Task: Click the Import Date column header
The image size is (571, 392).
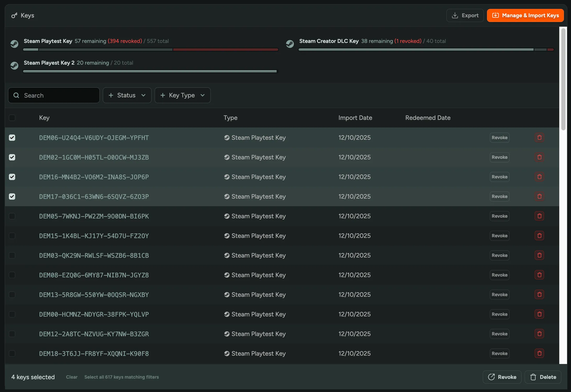Action: point(355,118)
